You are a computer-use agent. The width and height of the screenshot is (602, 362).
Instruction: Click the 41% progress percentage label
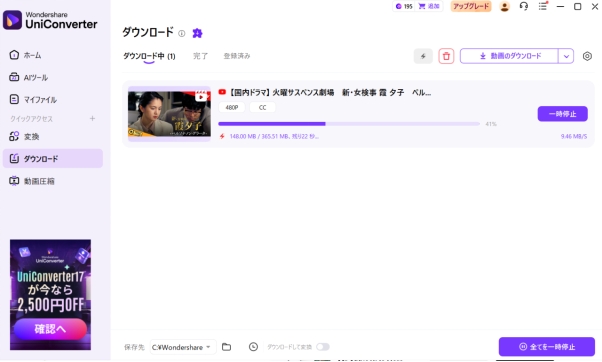pyautogui.click(x=491, y=124)
